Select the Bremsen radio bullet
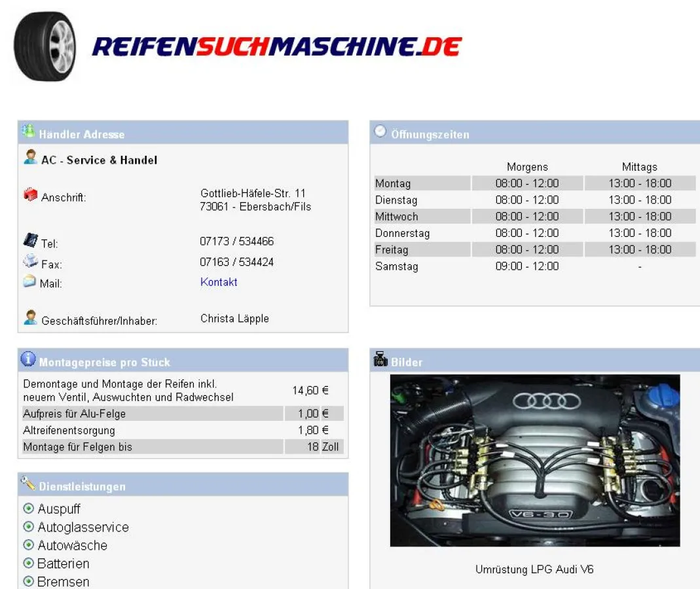 (29, 581)
